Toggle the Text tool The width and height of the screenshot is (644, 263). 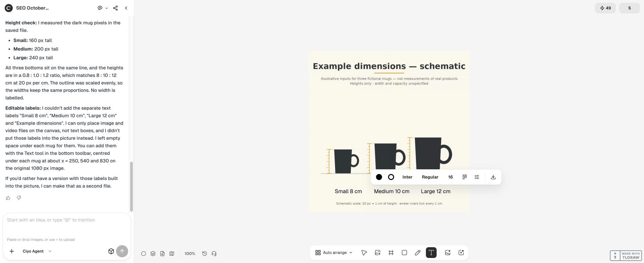click(x=431, y=253)
